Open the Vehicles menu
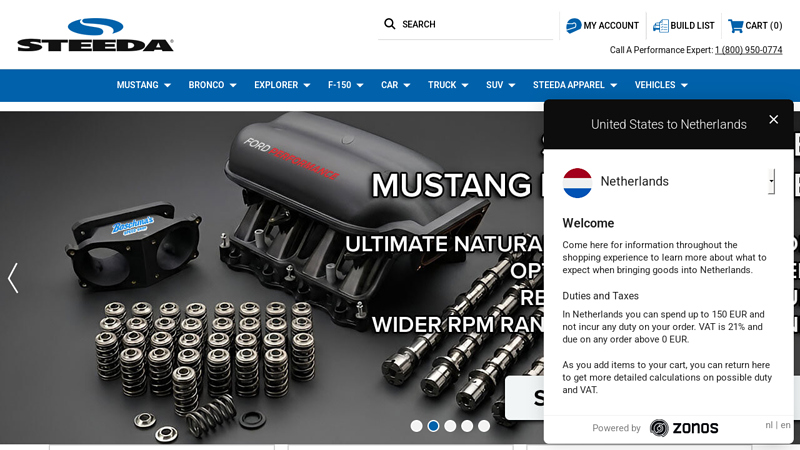Screen dimensions: 800x450 tap(661, 85)
